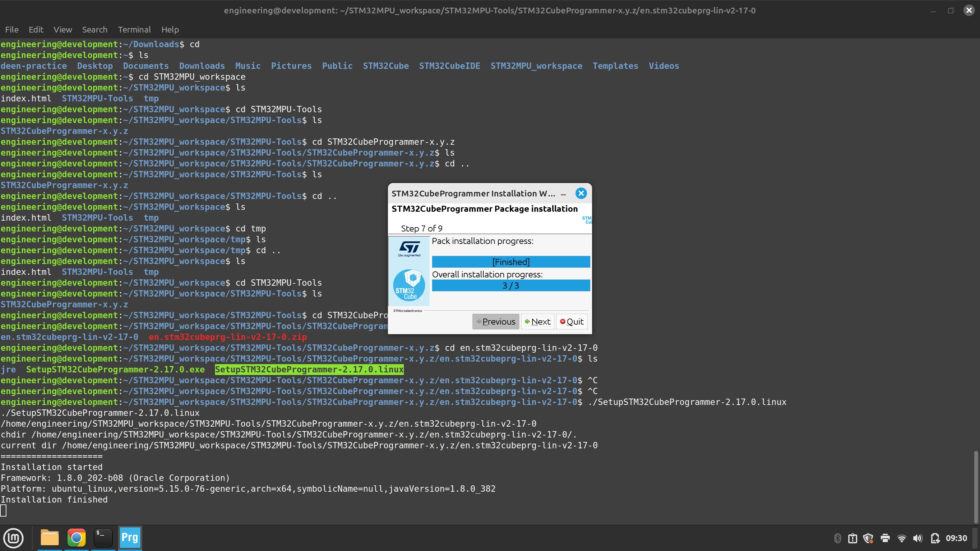Click the deen-practice directory in ls output

pos(34,66)
